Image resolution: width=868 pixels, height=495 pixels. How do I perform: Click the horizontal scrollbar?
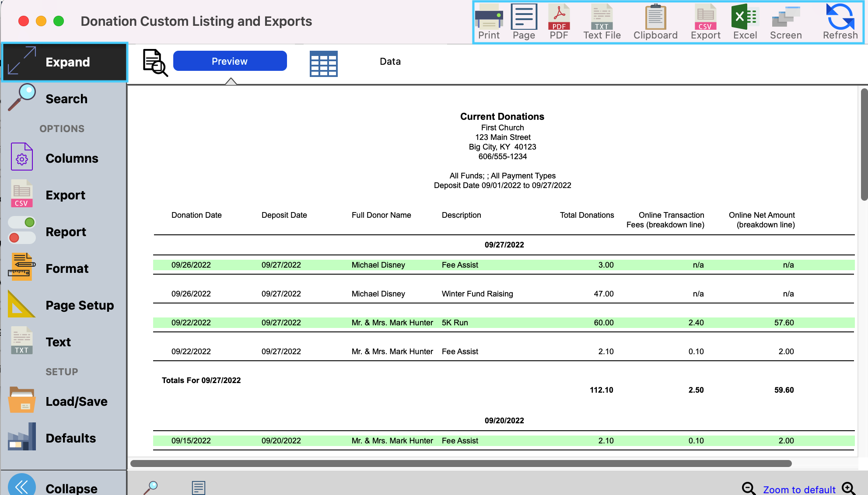pyautogui.click(x=460, y=464)
